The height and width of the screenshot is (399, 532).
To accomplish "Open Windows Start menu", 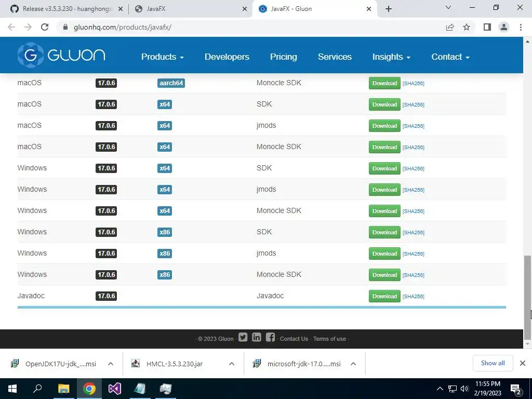I will (x=12, y=389).
